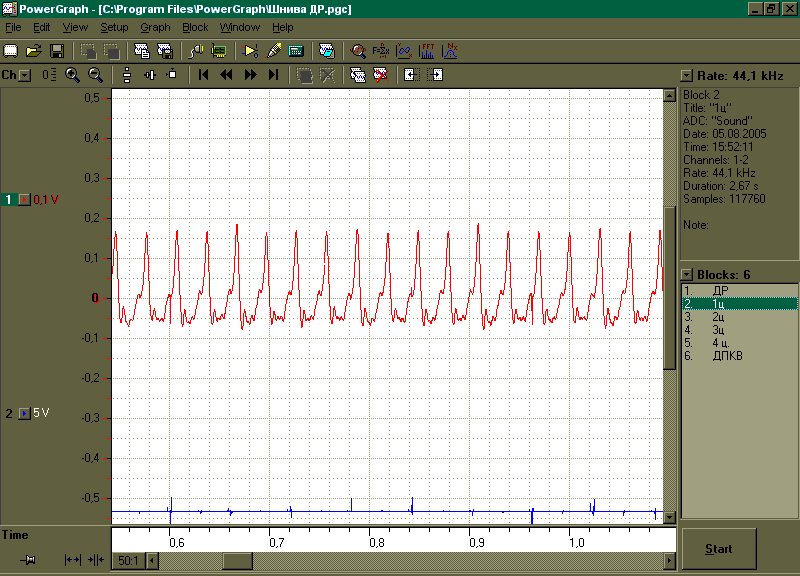Expand the Rate 44,1 kHz dropdown
The width and height of the screenshot is (800, 576).
[687, 76]
